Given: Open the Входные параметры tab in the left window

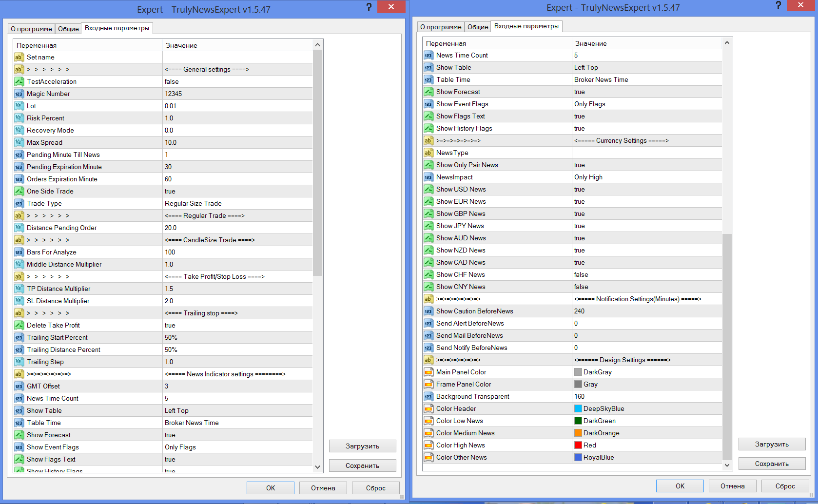Looking at the screenshot, I should pos(117,28).
